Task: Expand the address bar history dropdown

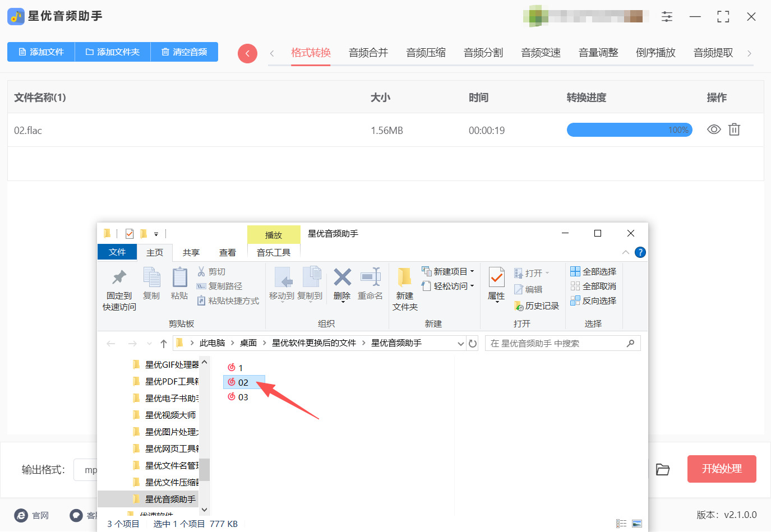Action: pyautogui.click(x=461, y=344)
